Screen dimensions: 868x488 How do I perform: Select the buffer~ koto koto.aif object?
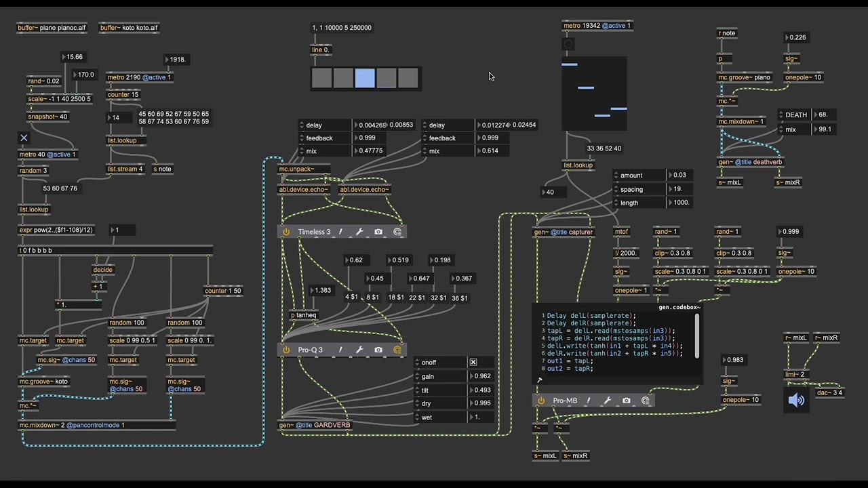coord(130,28)
